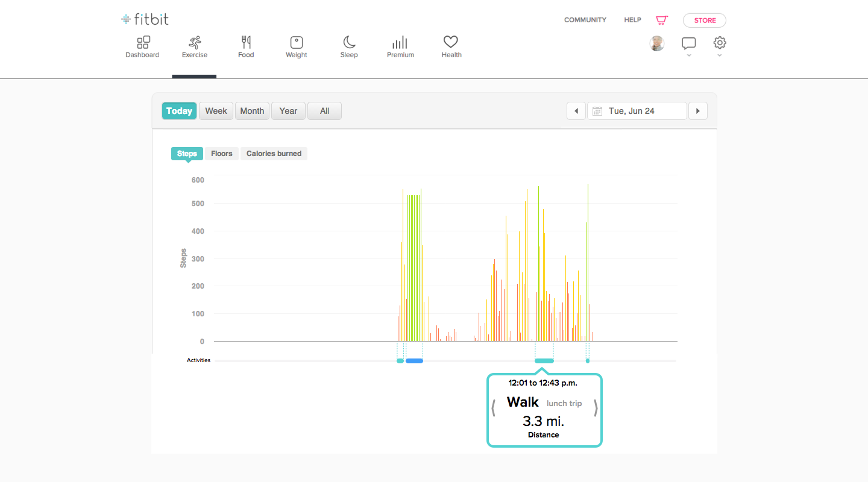Open the Help link
This screenshot has width=868, height=482.
tap(632, 20)
